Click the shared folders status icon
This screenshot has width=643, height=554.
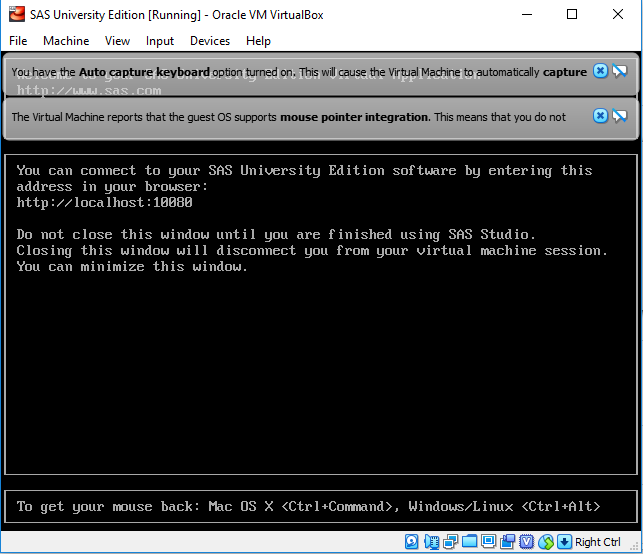tap(469, 542)
